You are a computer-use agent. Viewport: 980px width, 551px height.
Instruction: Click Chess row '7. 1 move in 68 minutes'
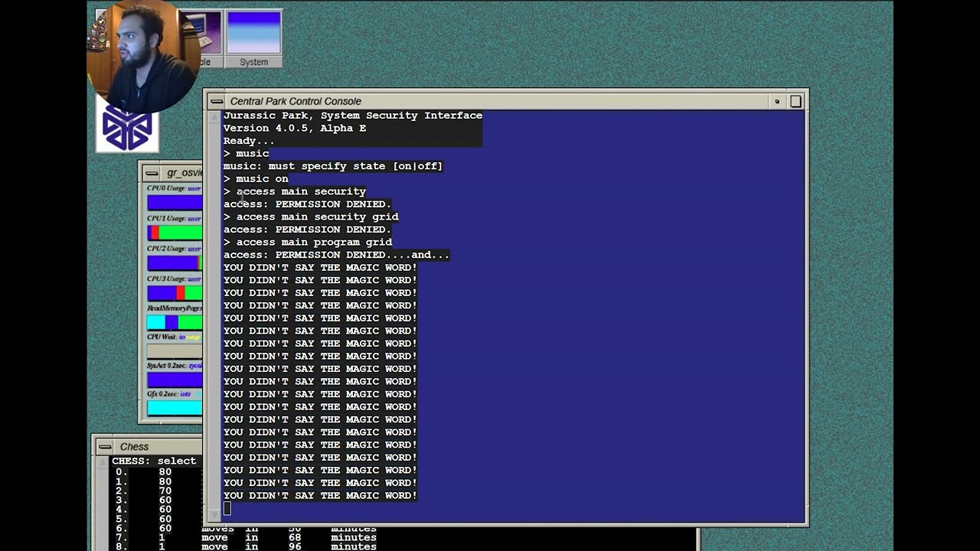[x=246, y=537]
